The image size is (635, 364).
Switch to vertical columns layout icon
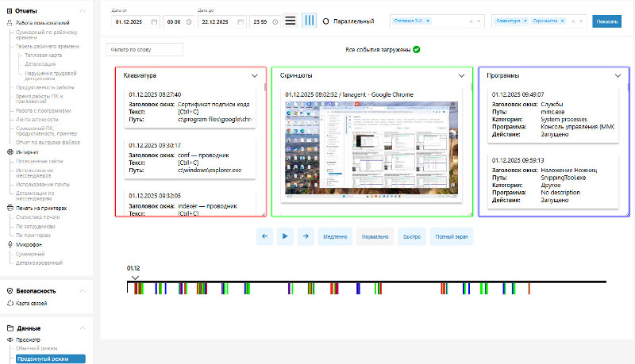click(310, 21)
